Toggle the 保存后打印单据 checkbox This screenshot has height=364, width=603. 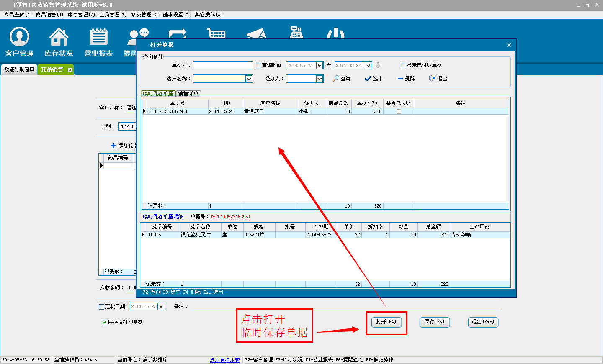(104, 322)
